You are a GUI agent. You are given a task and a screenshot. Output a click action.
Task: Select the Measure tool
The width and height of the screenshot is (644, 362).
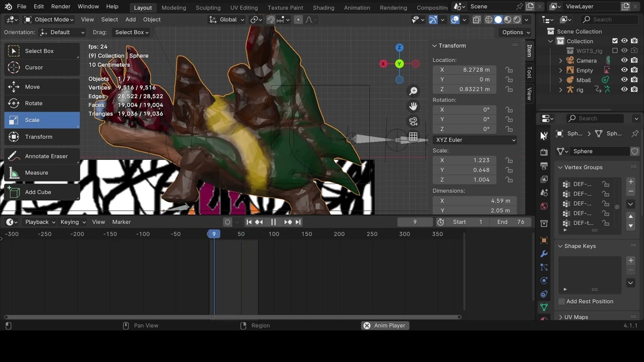tap(42, 173)
